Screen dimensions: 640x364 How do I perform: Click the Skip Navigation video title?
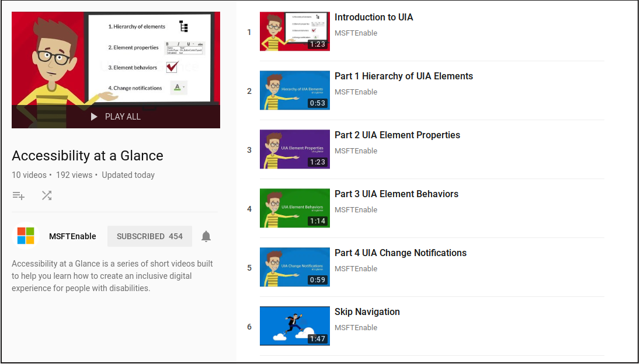(367, 312)
